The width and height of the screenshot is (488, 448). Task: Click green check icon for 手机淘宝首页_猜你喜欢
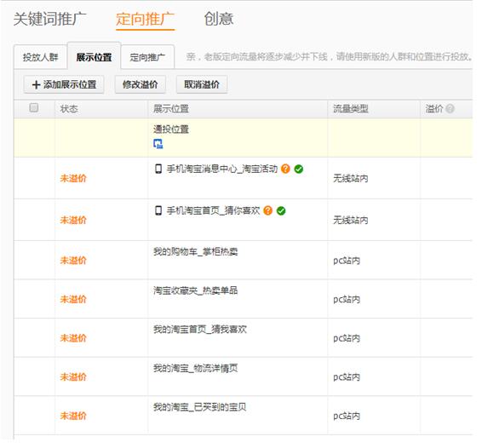click(281, 210)
